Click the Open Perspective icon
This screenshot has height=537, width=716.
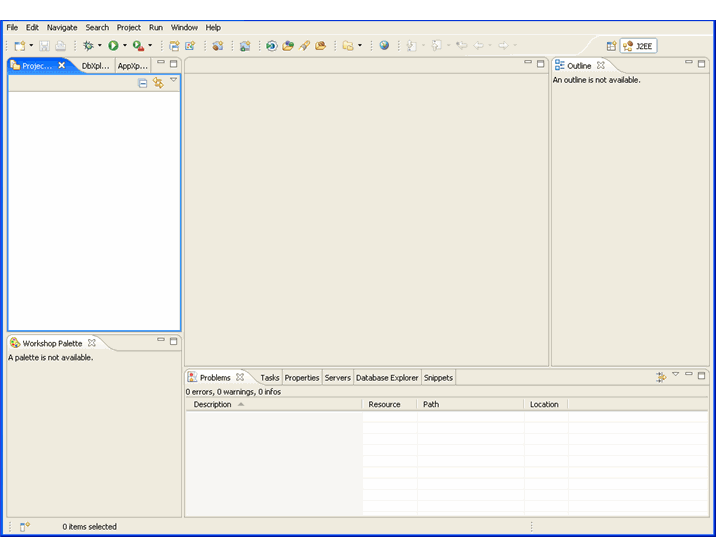(611, 46)
